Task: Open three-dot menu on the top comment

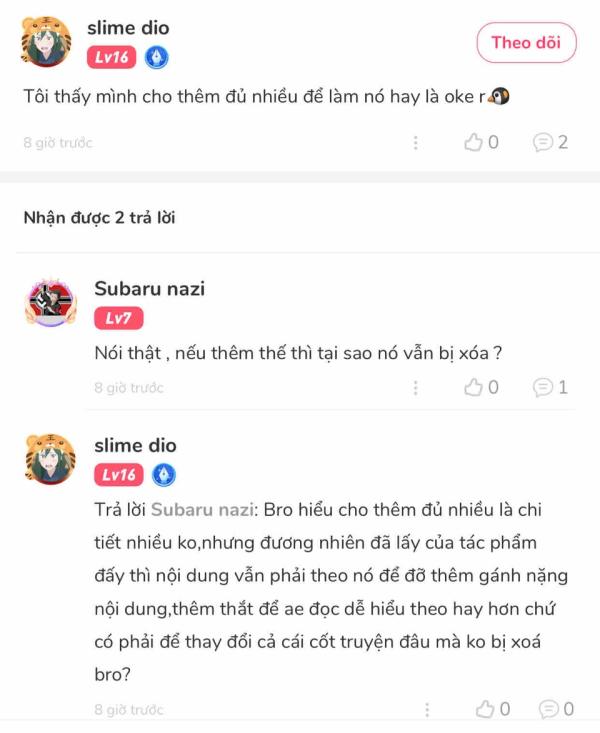Action: [x=415, y=143]
